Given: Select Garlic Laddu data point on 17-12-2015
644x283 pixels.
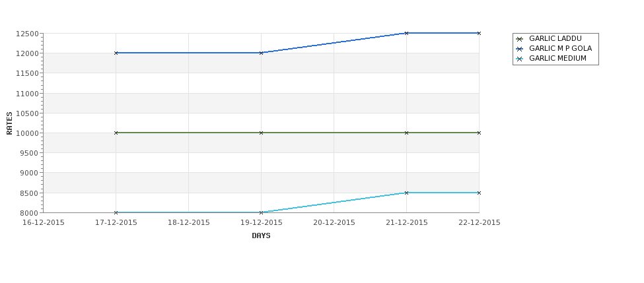Looking at the screenshot, I should tap(116, 133).
